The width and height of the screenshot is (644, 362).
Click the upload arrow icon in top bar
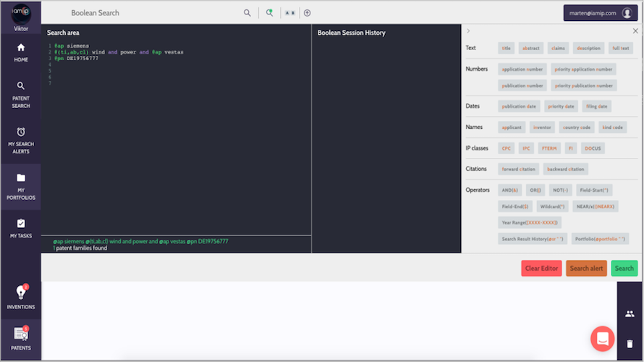(x=307, y=13)
